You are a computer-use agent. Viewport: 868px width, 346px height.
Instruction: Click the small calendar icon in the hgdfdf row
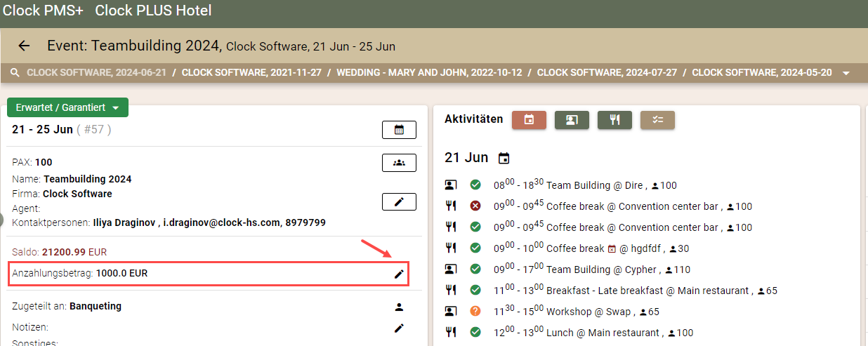point(612,248)
